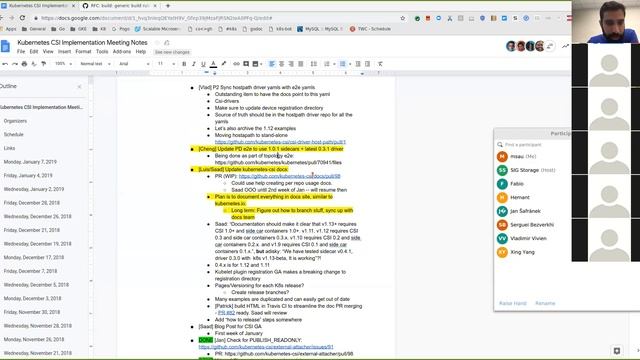The height and width of the screenshot is (360, 640).
Task: Bookmark this page with the star icon
Action: pos(403,18)
